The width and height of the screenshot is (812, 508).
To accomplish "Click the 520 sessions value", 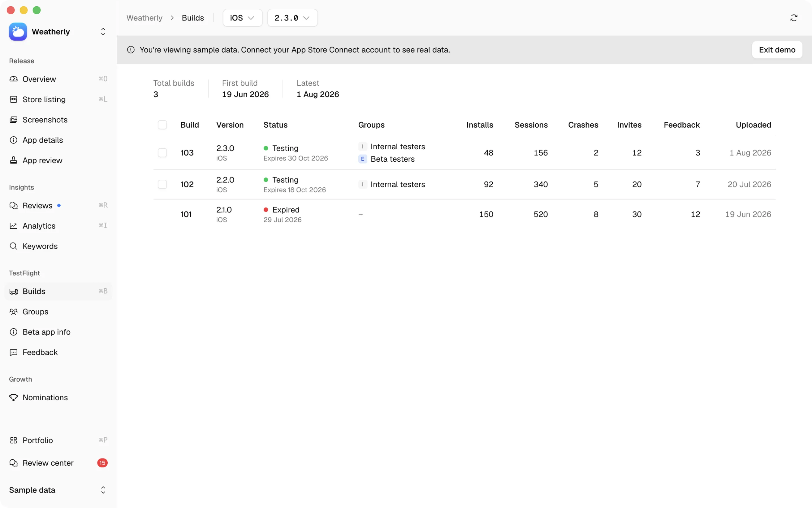I will pyautogui.click(x=541, y=214).
